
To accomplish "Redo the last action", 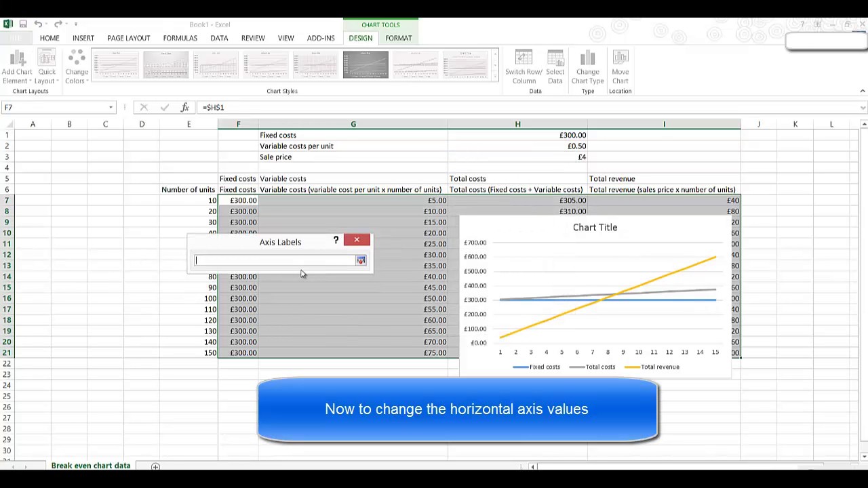I will coord(58,24).
